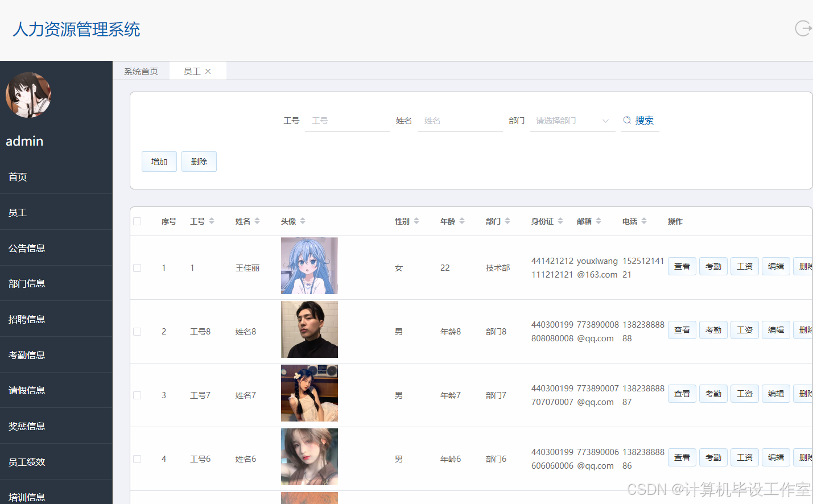Check the row for 姓名6
The image size is (813, 504).
pyautogui.click(x=137, y=459)
